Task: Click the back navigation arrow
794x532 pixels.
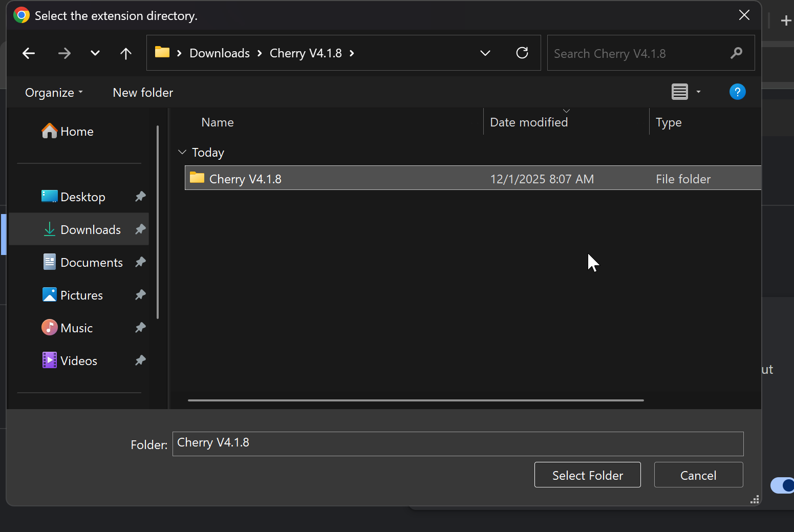Action: pyautogui.click(x=28, y=53)
